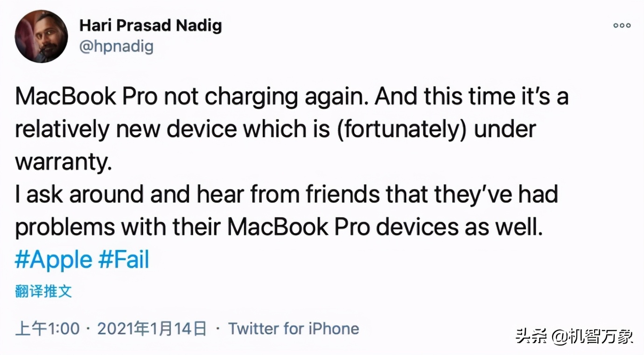Viewport: 644px width, 355px height.
Task: Open the #Apple hashtag page
Action: 53,260
